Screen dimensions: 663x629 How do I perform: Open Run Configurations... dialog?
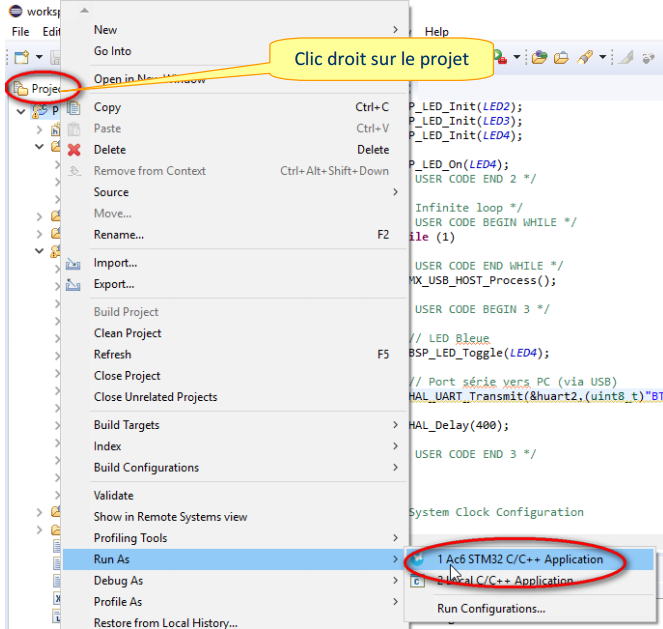click(490, 608)
